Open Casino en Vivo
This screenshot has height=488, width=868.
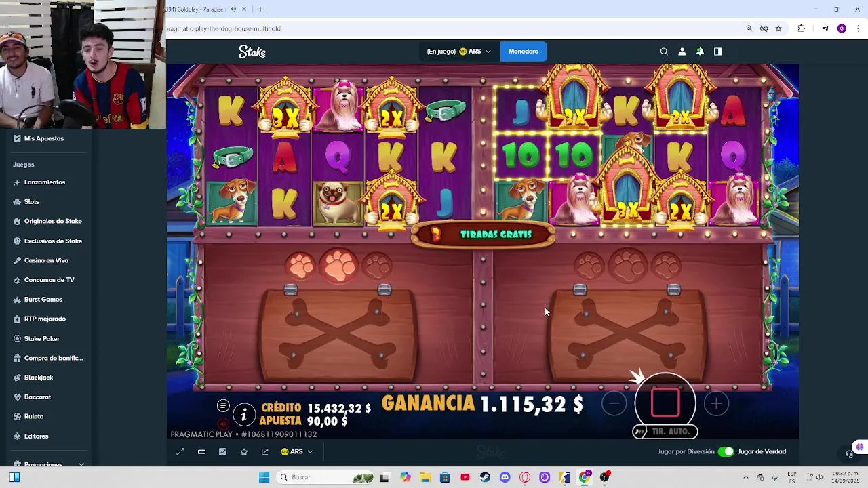pyautogui.click(x=46, y=260)
